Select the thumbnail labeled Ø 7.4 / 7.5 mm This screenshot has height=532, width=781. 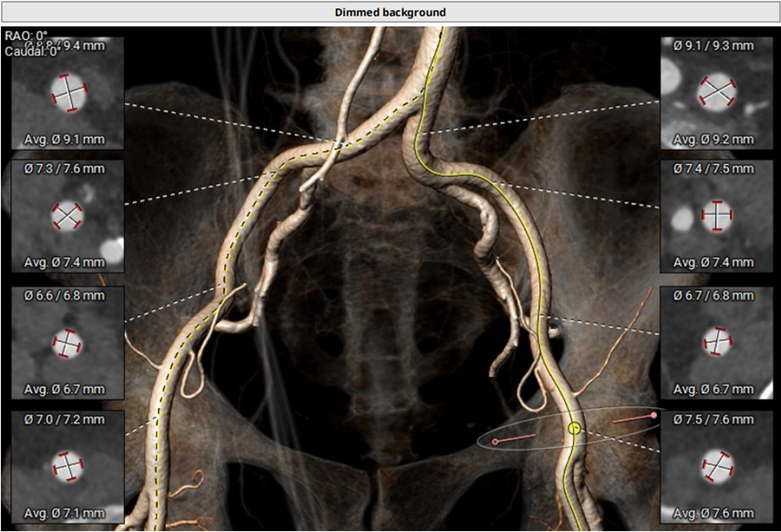(716, 216)
